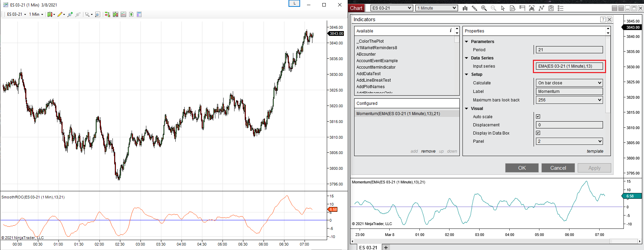Open the ES 03-21 instrument dropdown in left chart
The height and width of the screenshot is (250, 644).
point(16,14)
